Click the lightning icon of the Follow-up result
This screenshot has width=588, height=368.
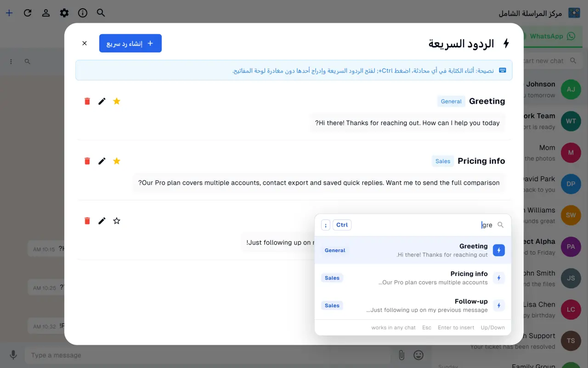click(x=499, y=305)
